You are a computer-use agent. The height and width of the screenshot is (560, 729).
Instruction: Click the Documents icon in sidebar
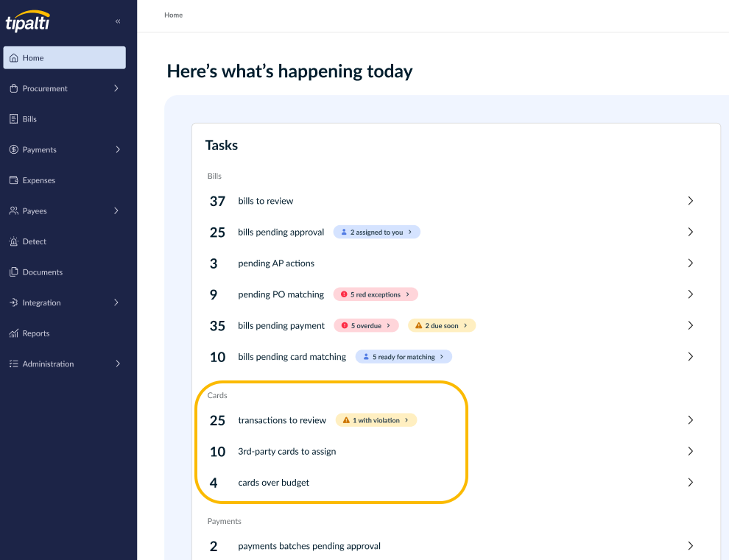coord(13,272)
